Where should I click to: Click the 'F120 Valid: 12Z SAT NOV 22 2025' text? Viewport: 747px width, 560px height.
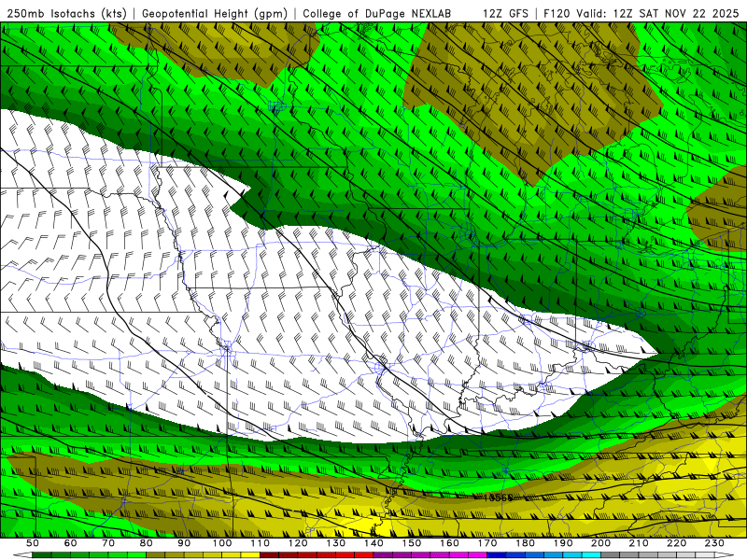pos(641,14)
